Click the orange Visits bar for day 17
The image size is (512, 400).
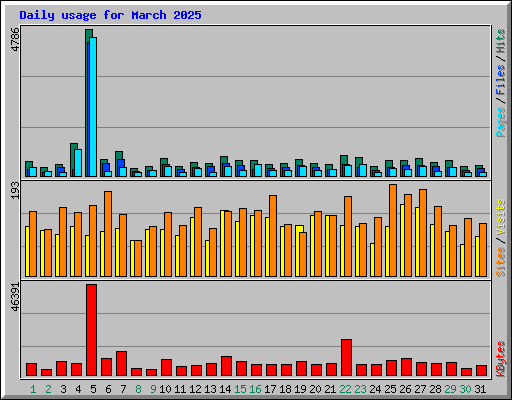[273, 236]
